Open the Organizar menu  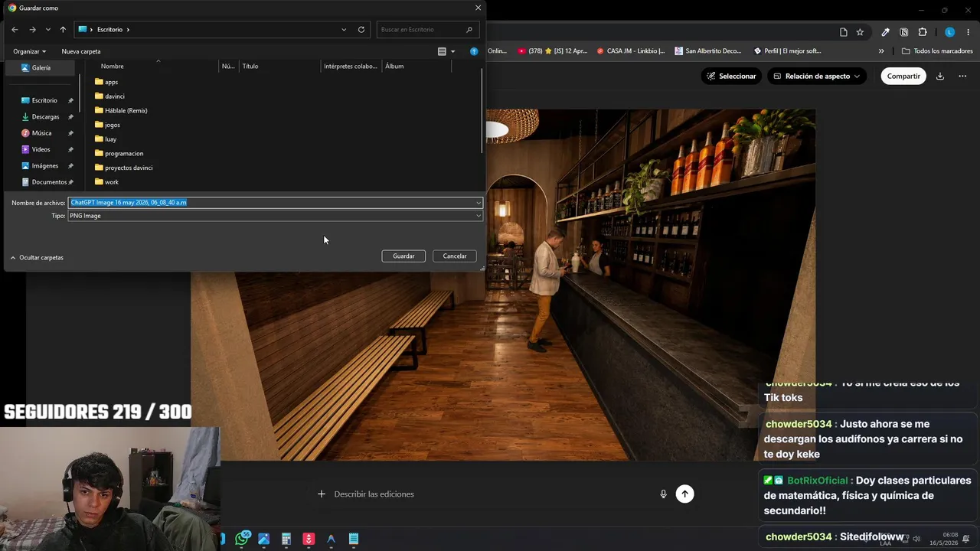[29, 51]
